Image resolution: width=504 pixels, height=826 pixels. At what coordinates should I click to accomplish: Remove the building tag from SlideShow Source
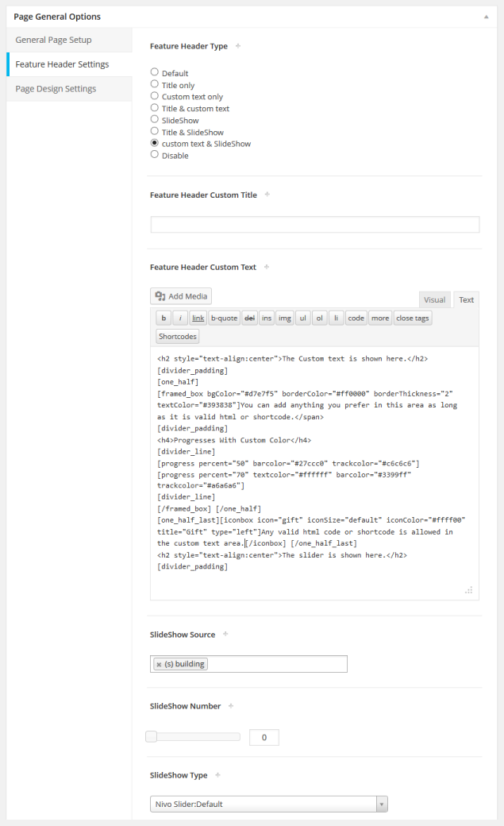click(159, 664)
